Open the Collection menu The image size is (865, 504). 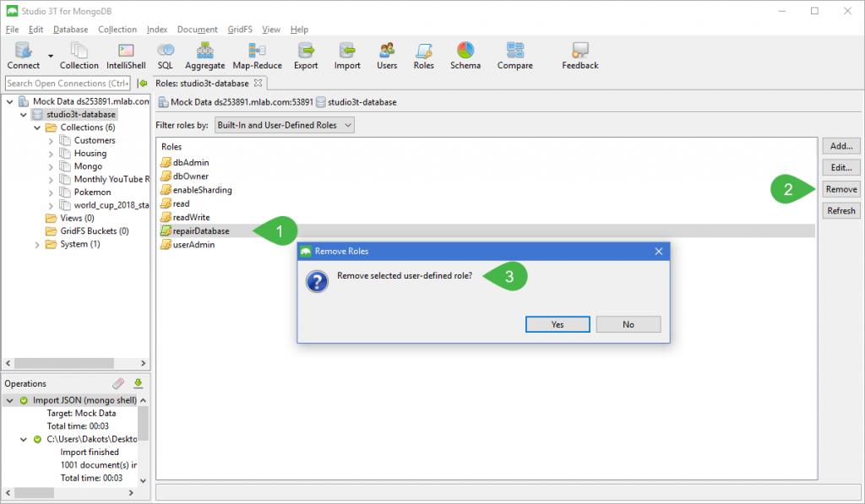117,30
